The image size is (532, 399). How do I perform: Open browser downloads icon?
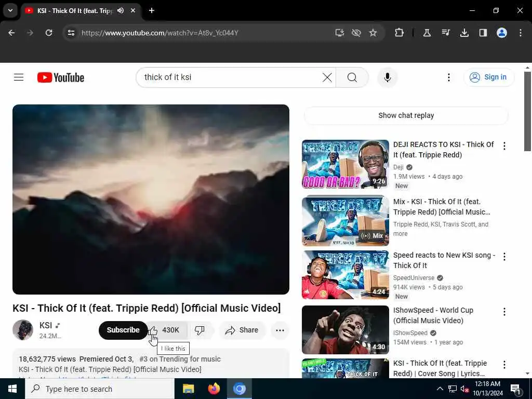point(464,33)
